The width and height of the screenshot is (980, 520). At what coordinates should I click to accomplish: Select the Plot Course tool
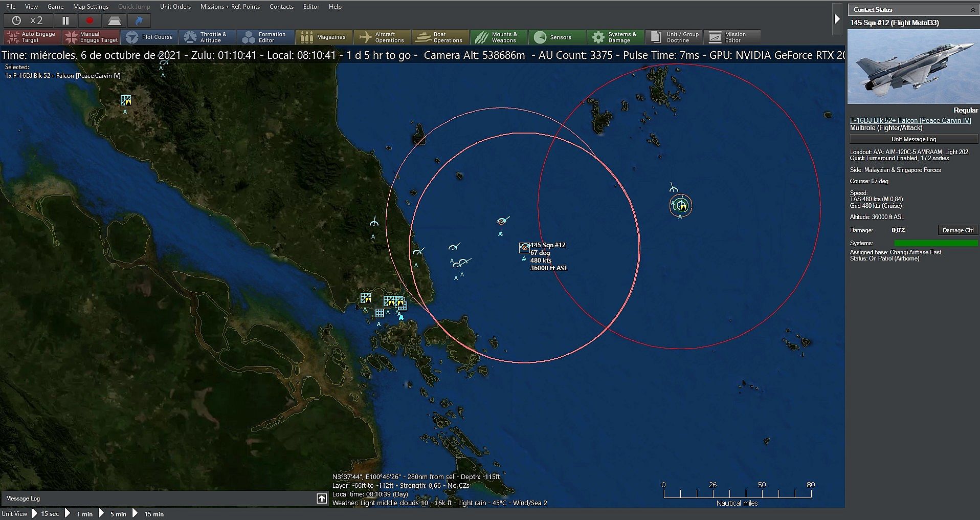pyautogui.click(x=150, y=37)
